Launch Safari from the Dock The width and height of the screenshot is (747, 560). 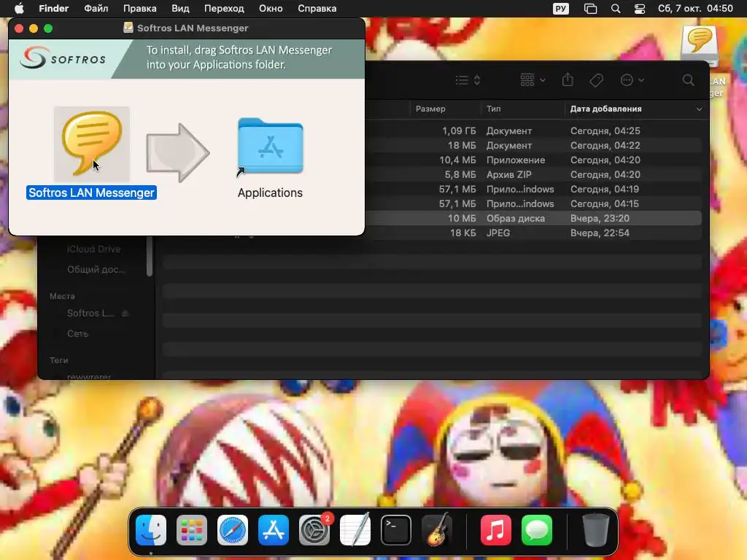(x=233, y=530)
